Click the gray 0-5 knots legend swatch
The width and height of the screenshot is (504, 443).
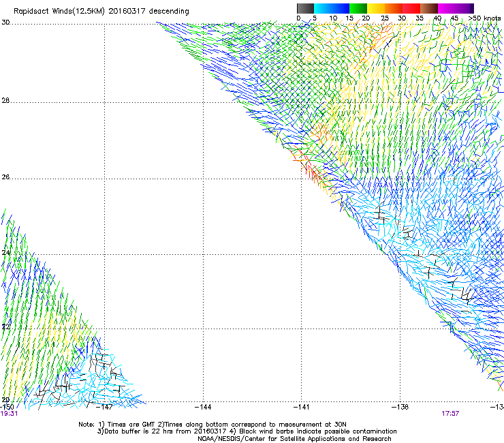coord(305,8)
